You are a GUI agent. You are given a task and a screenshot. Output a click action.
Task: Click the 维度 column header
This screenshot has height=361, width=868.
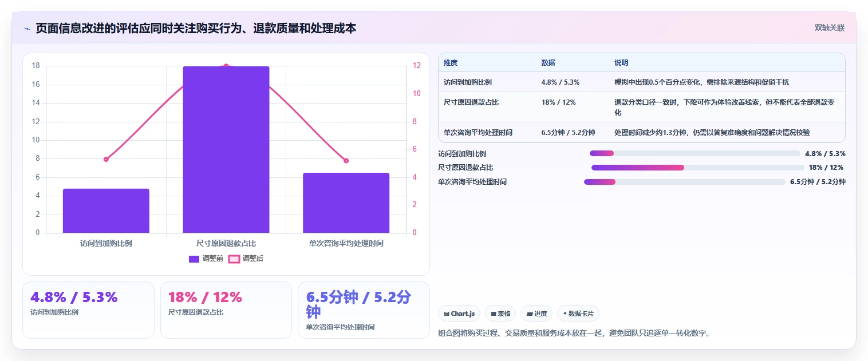tap(451, 63)
